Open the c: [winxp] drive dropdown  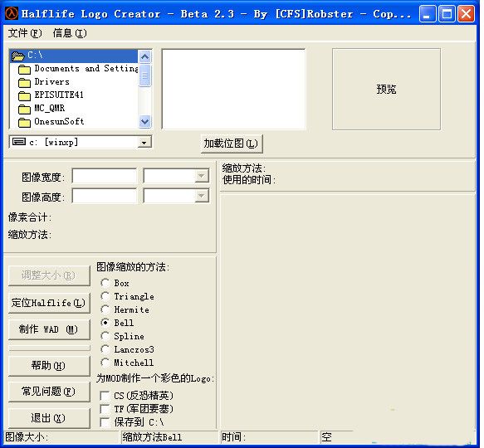(x=144, y=142)
